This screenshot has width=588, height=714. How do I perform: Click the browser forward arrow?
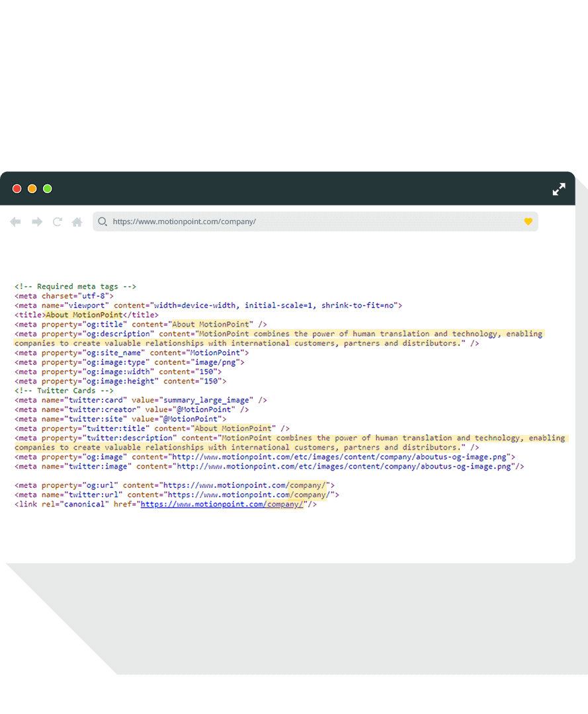pos(37,222)
